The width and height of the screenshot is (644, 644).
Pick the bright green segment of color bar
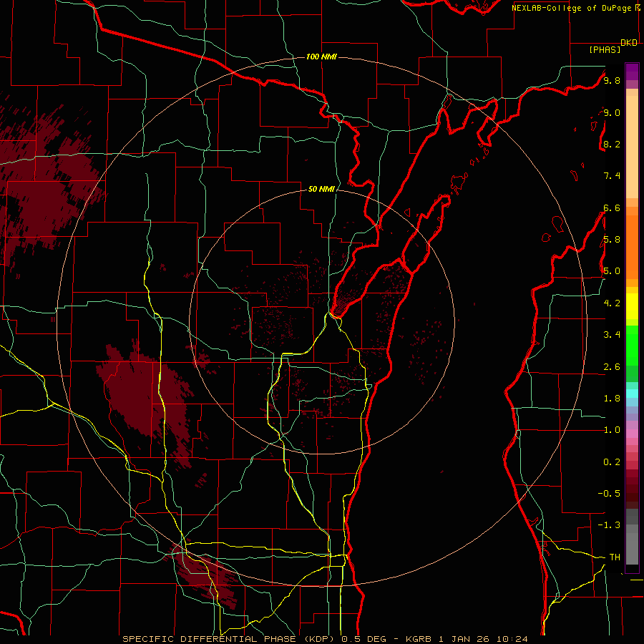[632, 345]
